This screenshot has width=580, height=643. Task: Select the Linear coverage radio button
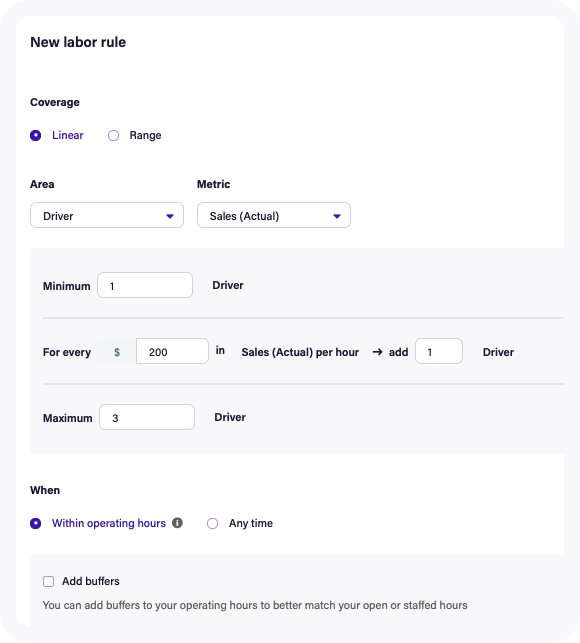[36, 135]
